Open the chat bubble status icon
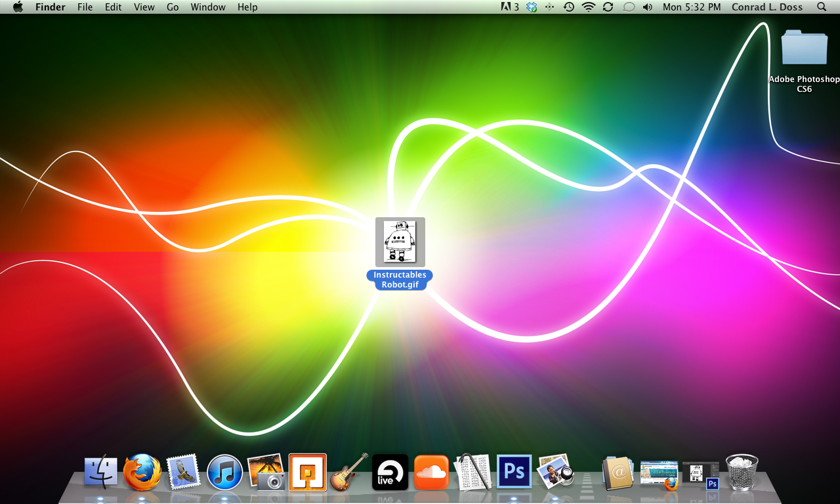The width and height of the screenshot is (840, 504). point(628,7)
